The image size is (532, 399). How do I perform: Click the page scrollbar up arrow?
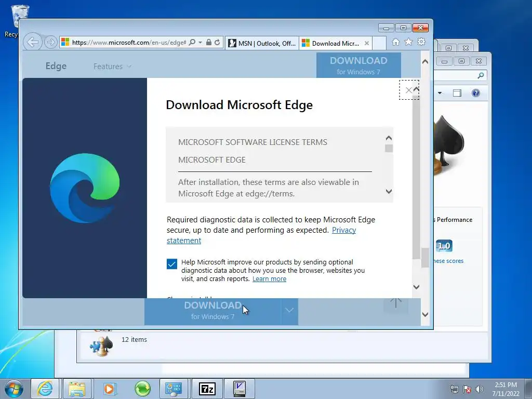click(x=425, y=62)
